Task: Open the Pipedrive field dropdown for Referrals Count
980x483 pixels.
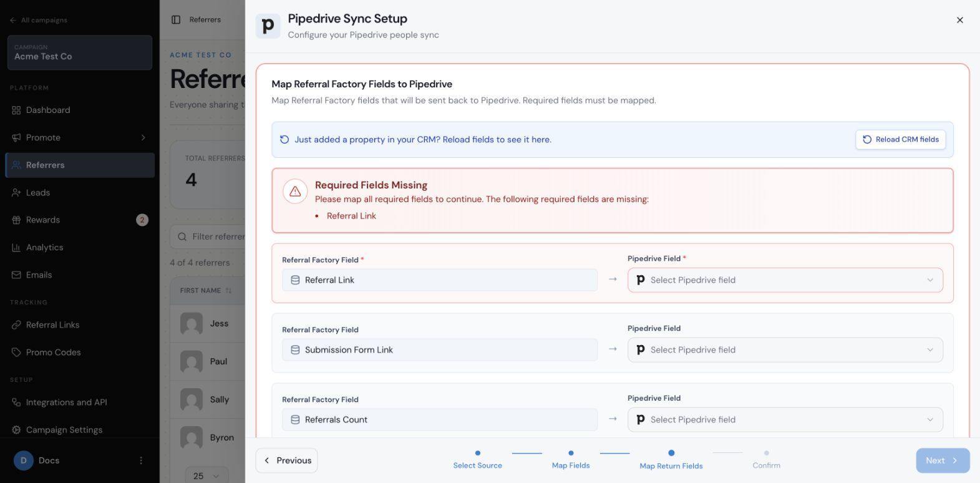Action: point(785,420)
